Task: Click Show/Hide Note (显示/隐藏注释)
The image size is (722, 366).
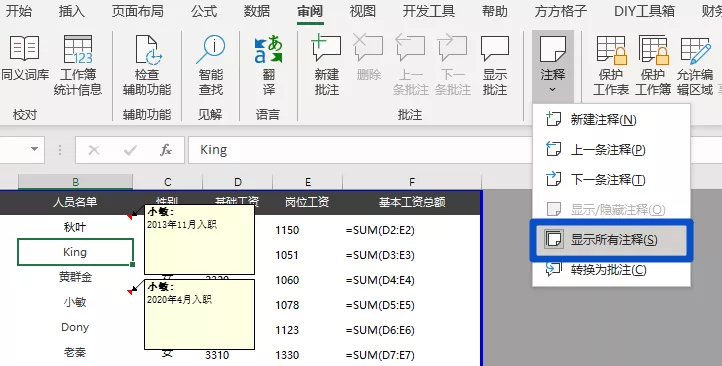Action: point(611,209)
